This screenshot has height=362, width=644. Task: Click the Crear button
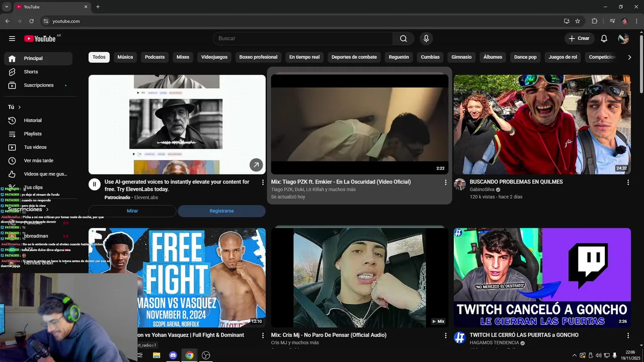579,39
